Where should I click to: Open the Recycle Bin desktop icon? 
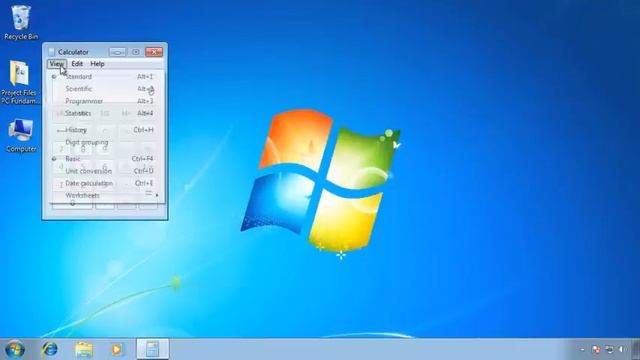click(x=21, y=22)
